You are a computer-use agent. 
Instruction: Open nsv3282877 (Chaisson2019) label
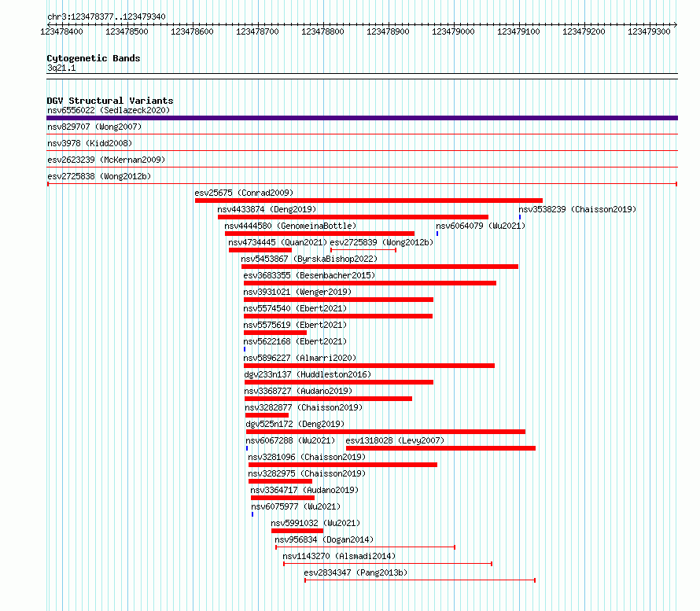(304, 407)
